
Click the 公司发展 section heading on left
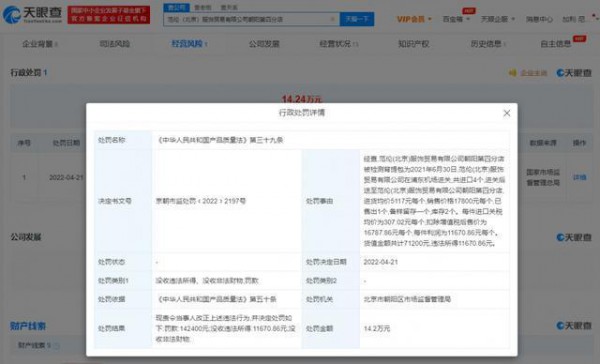26,237
